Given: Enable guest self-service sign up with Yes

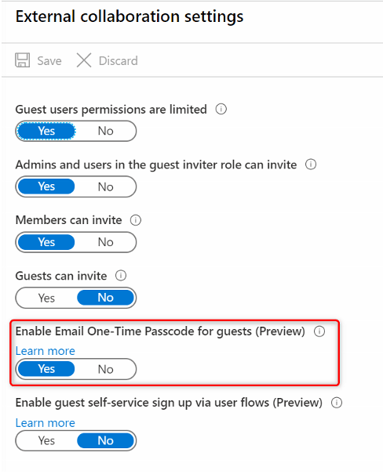Looking at the screenshot, I should [x=46, y=440].
